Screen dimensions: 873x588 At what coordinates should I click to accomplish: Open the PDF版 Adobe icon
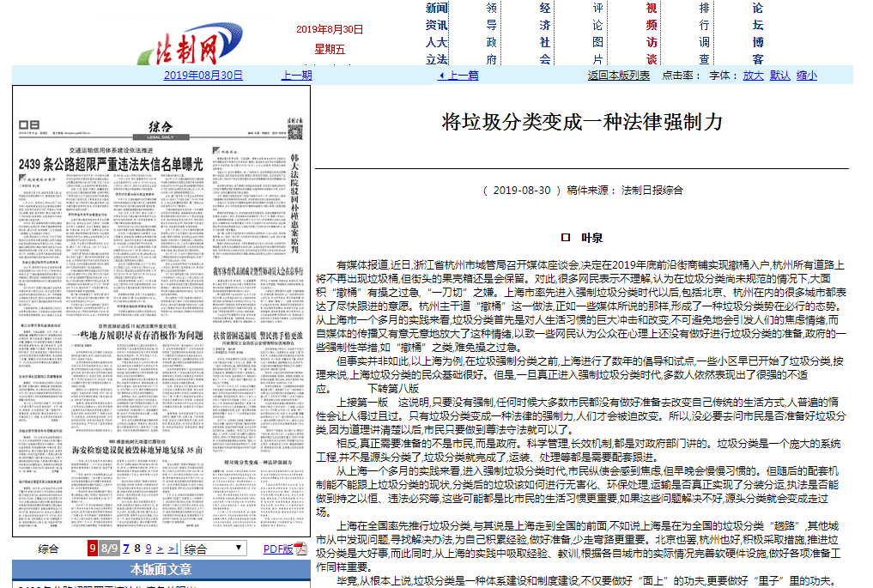(x=300, y=549)
